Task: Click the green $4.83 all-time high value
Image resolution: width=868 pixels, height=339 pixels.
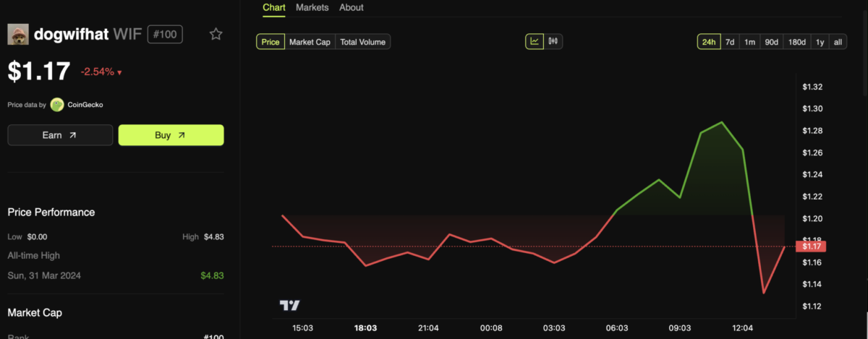Action: pyautogui.click(x=212, y=275)
